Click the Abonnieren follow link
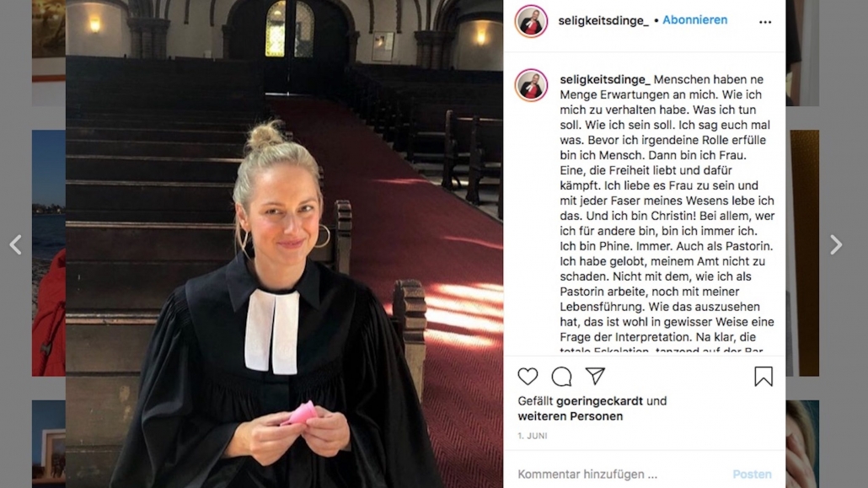The width and height of the screenshot is (868, 488). click(x=694, y=20)
